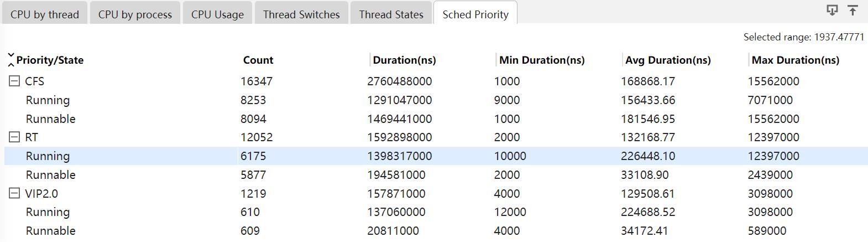
Task: Select the Running row under CFS
Action: point(48,100)
